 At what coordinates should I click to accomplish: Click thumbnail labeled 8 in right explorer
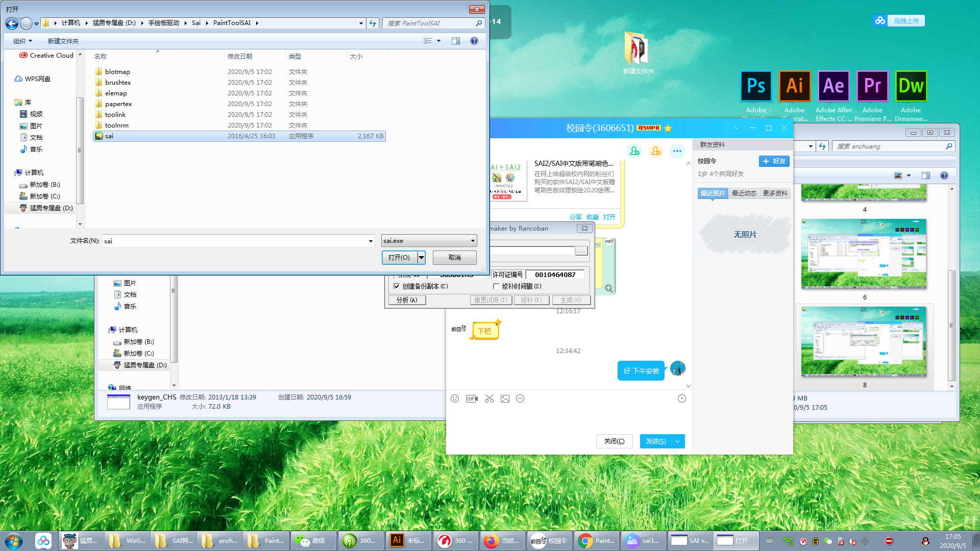864,342
